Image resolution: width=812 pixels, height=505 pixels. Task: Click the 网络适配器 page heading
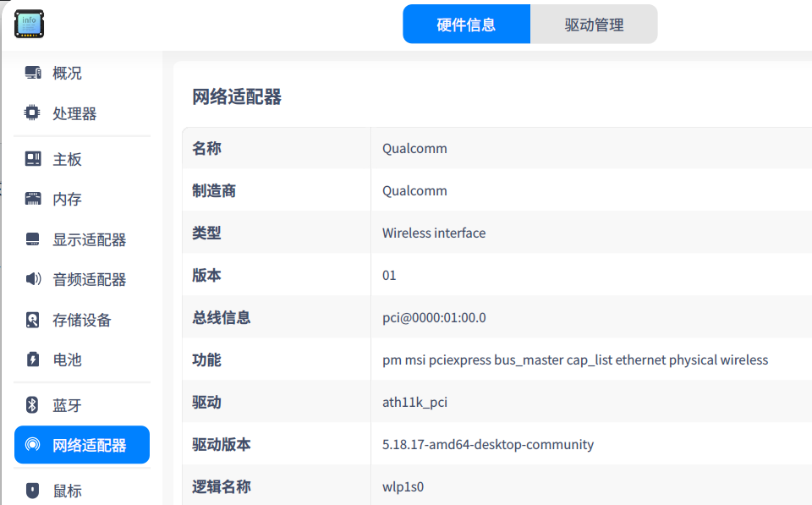pyautogui.click(x=237, y=97)
